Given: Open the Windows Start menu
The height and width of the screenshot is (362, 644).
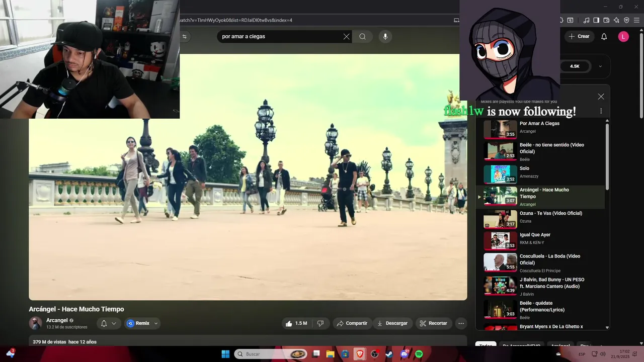Looking at the screenshot, I should coord(225,354).
